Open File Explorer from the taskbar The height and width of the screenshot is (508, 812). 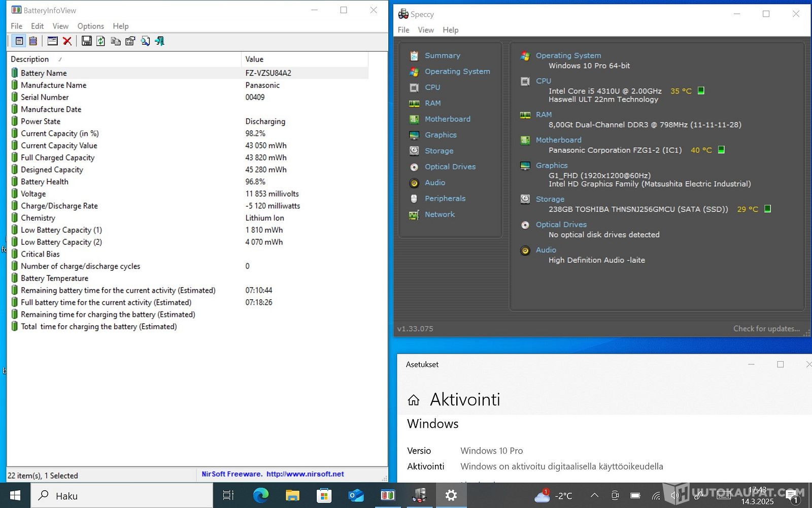coord(292,495)
